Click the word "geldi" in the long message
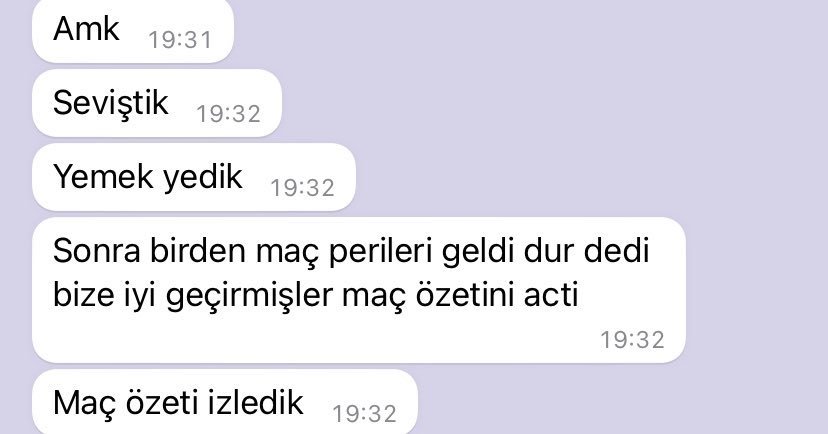The image size is (828, 434). pos(478,252)
